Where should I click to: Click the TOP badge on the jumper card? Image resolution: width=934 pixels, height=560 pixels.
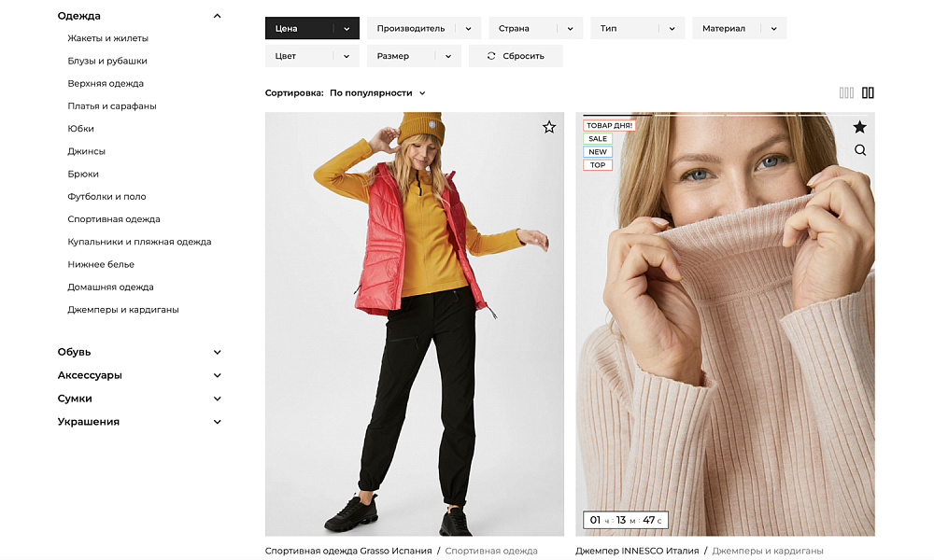(597, 163)
